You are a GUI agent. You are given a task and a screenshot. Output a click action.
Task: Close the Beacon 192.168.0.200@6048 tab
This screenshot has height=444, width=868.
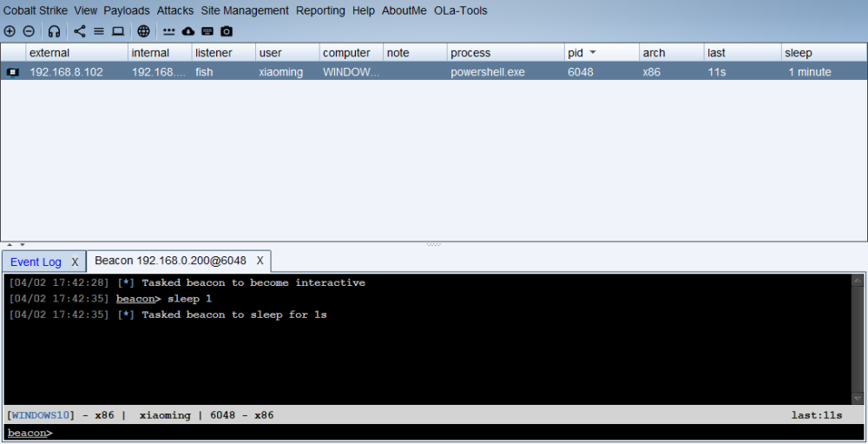pyautogui.click(x=260, y=261)
